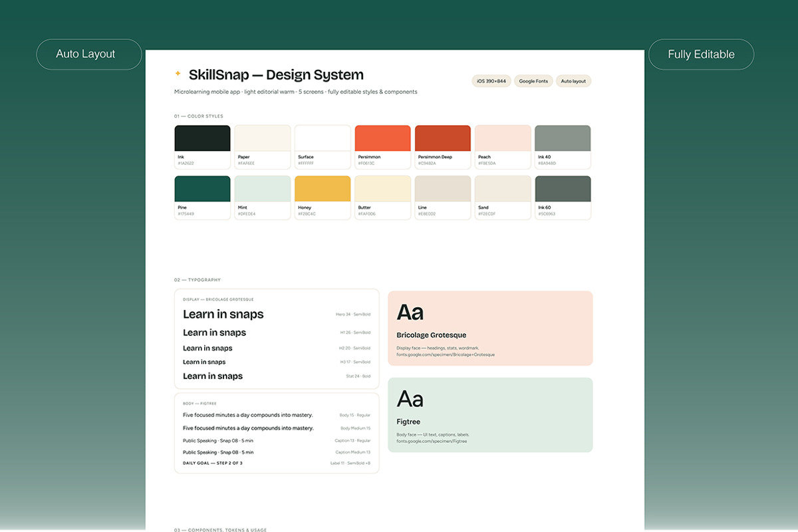Screen dimensions: 798x532
Task: Click the #F0613C hex code under Persimmon
Action: 366,163
